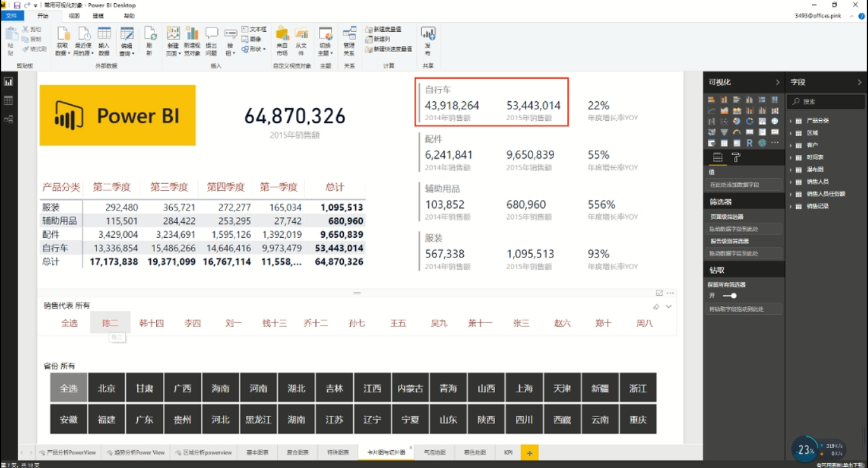The height and width of the screenshot is (468, 868).
Task: Select 全选 in province slicer
Action: coord(69,388)
